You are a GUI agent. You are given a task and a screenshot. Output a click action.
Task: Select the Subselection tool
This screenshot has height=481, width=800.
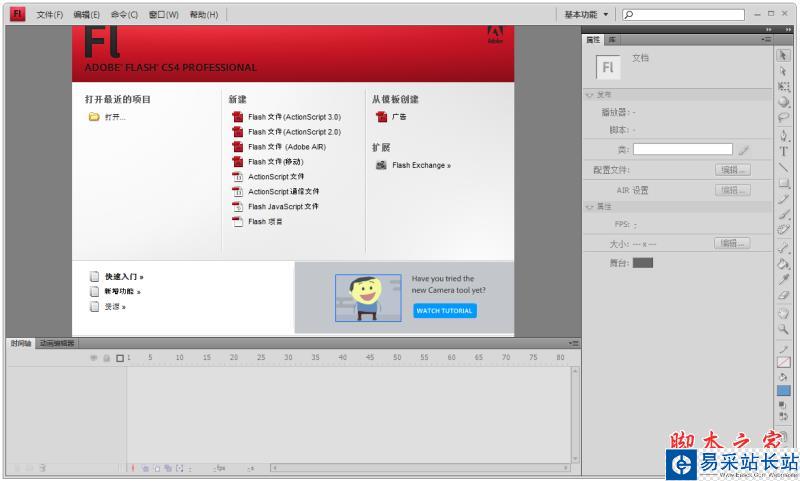(783, 71)
